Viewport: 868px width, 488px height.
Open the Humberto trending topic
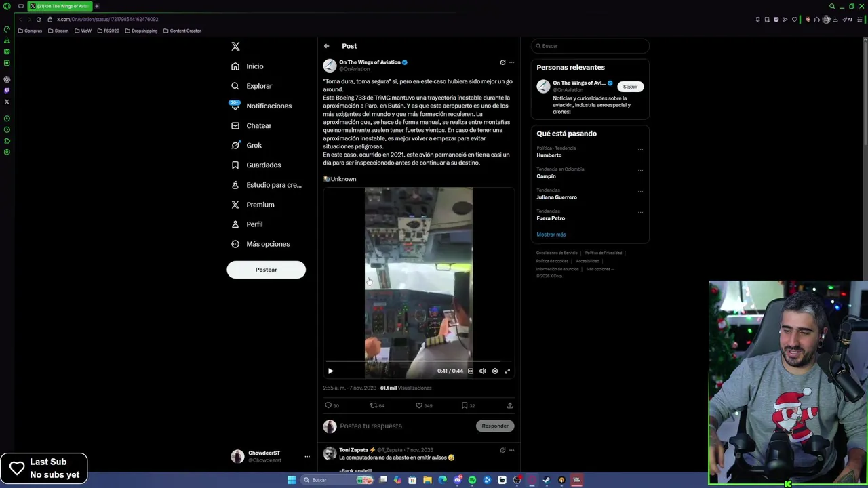coord(549,155)
